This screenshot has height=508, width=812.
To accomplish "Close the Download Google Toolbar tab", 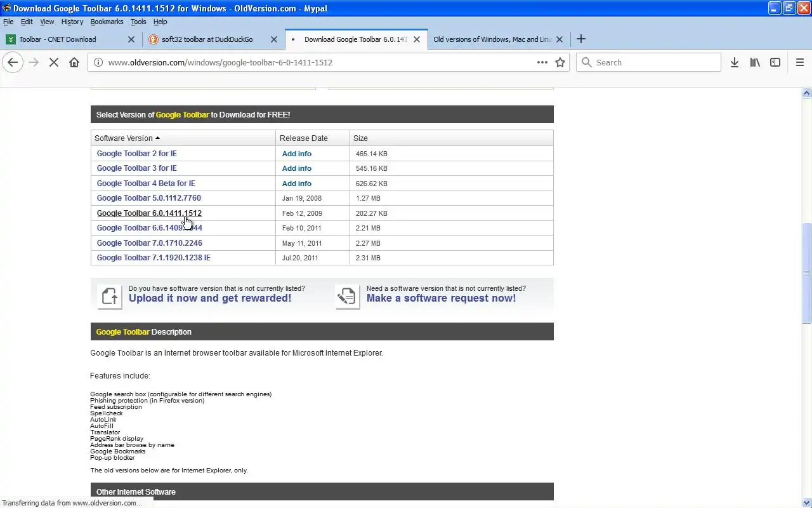I will coord(417,39).
